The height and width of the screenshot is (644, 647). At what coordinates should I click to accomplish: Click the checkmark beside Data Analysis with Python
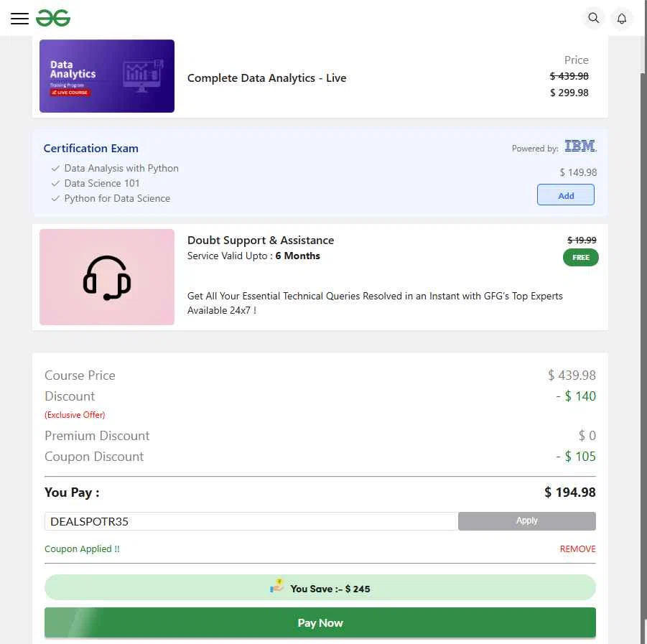[x=56, y=168]
